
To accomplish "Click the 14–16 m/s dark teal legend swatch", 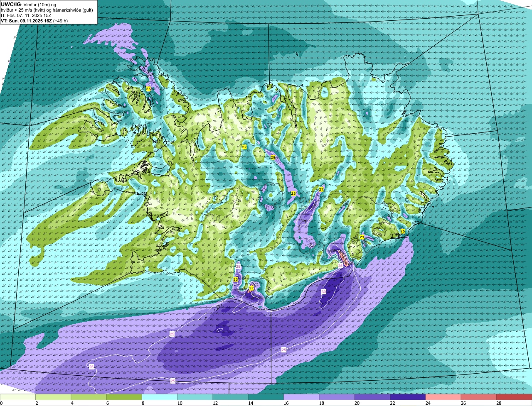I will click(266, 397).
